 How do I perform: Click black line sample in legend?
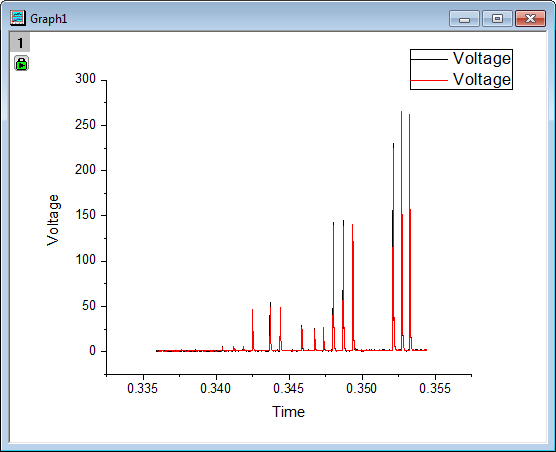(429, 59)
